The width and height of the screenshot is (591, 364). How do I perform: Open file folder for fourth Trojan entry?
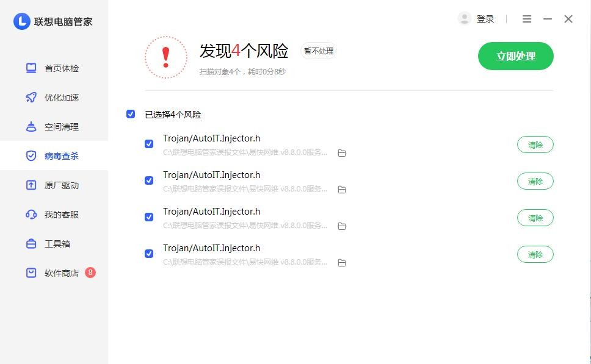pos(342,262)
